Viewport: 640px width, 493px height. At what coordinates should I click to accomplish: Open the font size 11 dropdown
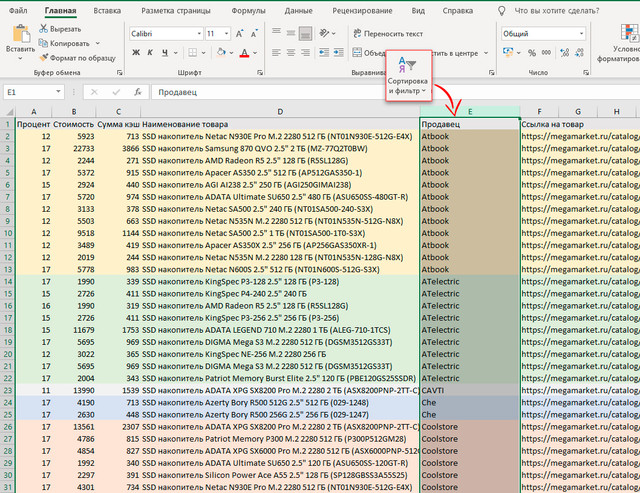(227, 33)
